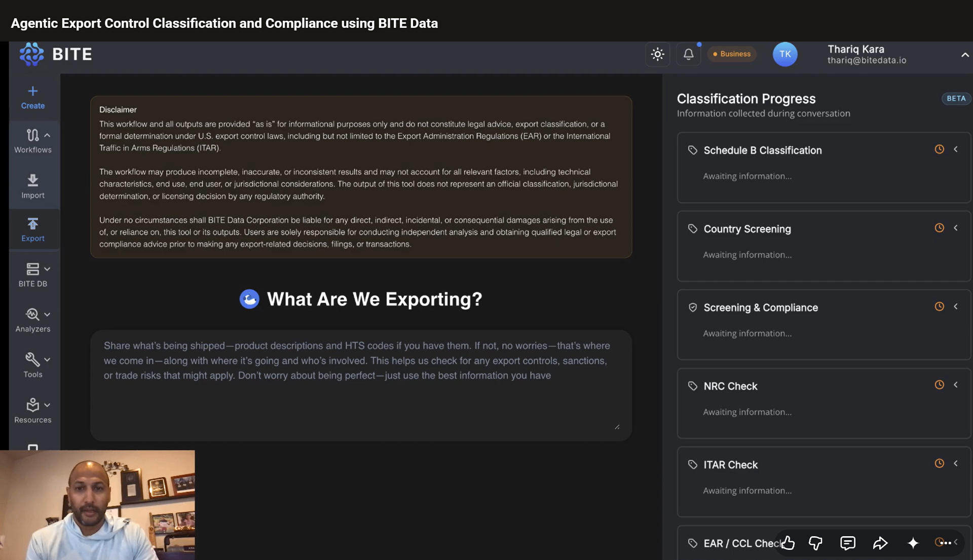Open the notifications bell
973x560 pixels.
coord(688,54)
